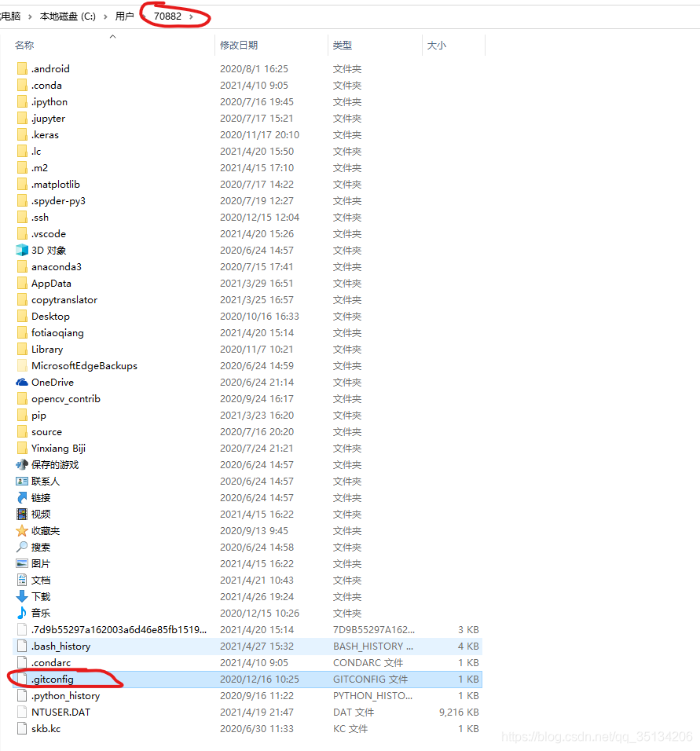The height and width of the screenshot is (751, 700).
Task: Click the GITCONFIG 文件 type cell
Action: pyautogui.click(x=370, y=680)
